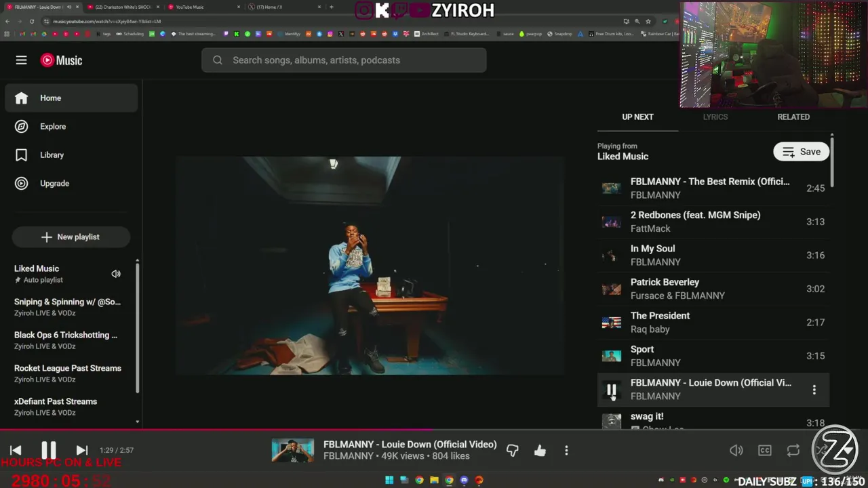Skip to next track

click(81, 450)
